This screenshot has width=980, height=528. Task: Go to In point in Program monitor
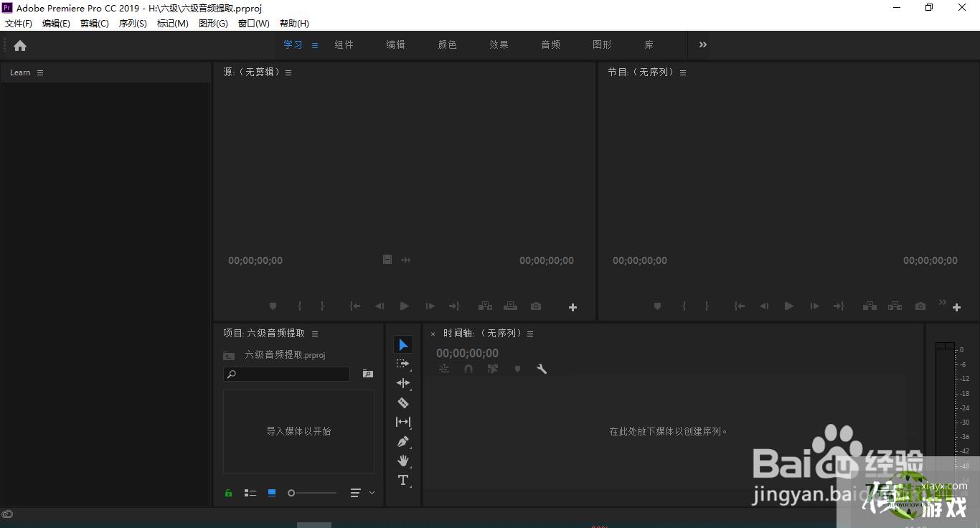tap(740, 306)
